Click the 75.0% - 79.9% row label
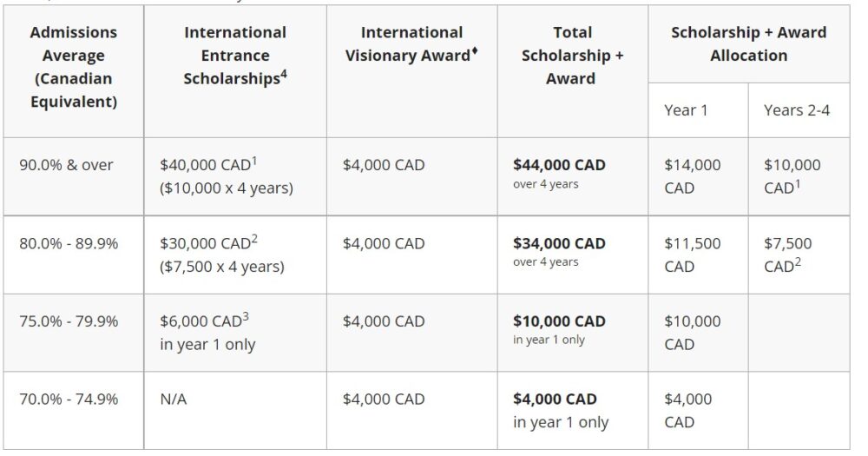 tap(69, 321)
